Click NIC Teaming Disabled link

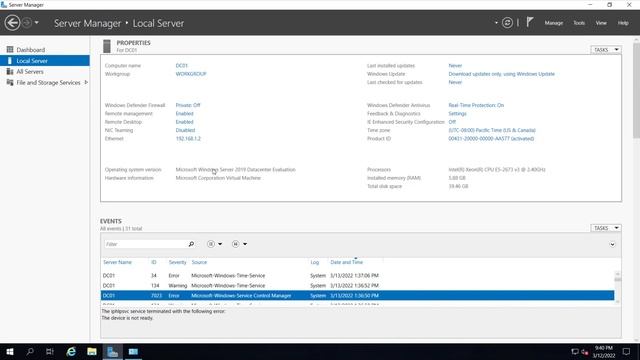coord(185,130)
